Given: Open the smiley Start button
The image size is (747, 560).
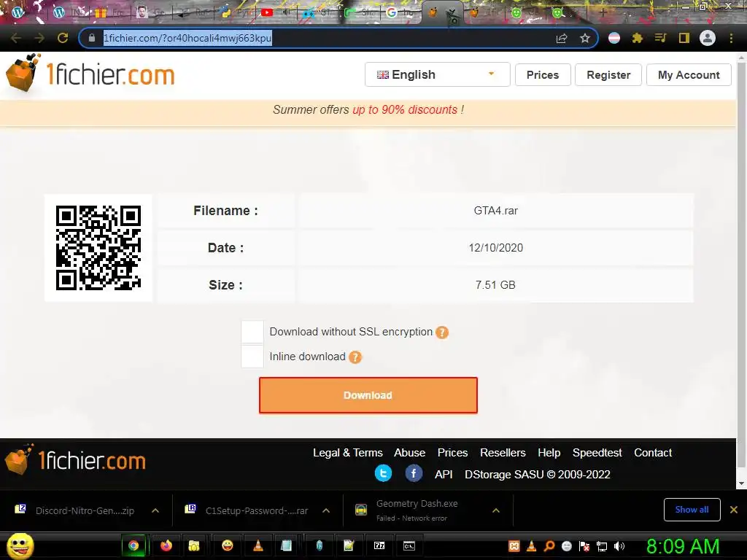Looking at the screenshot, I should [20, 545].
